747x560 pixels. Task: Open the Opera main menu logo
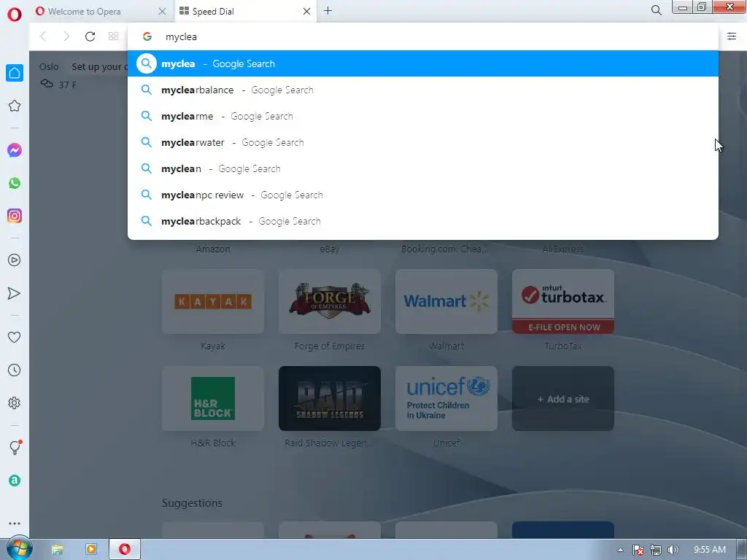click(x=15, y=15)
